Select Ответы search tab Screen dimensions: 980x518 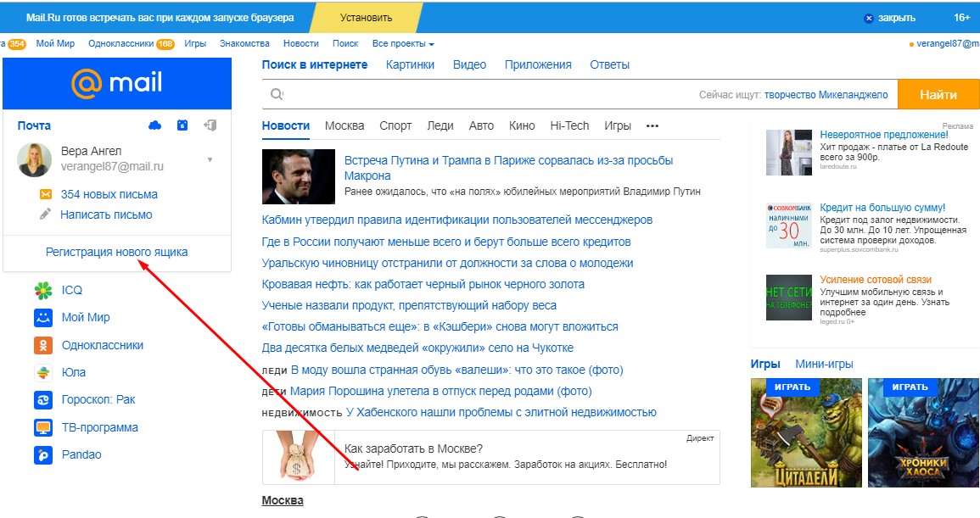coord(609,64)
